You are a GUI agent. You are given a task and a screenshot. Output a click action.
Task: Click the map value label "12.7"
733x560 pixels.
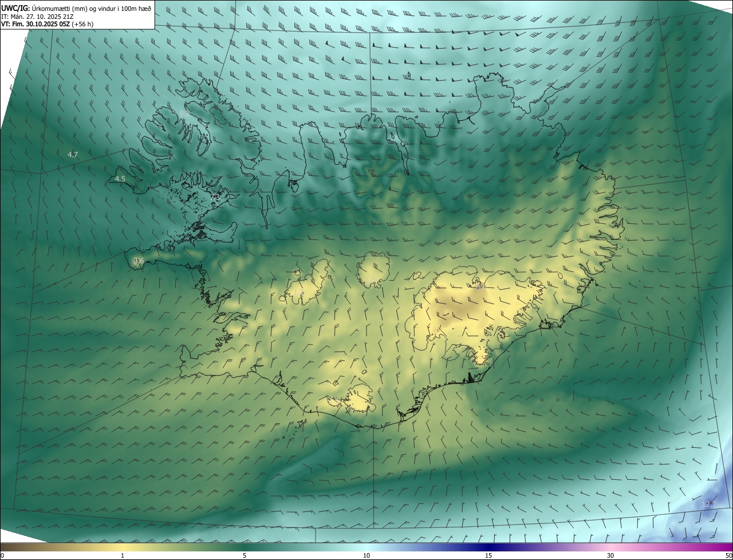708,504
